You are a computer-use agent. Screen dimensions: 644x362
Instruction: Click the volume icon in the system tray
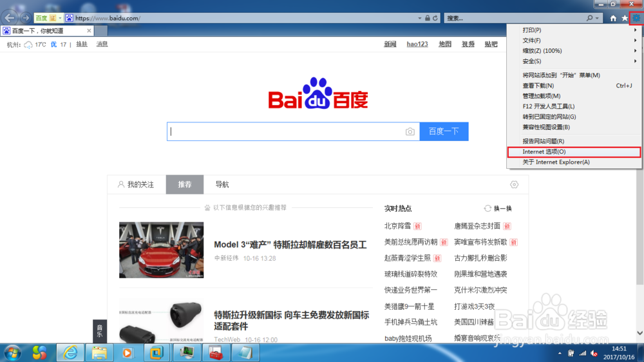pos(594,354)
